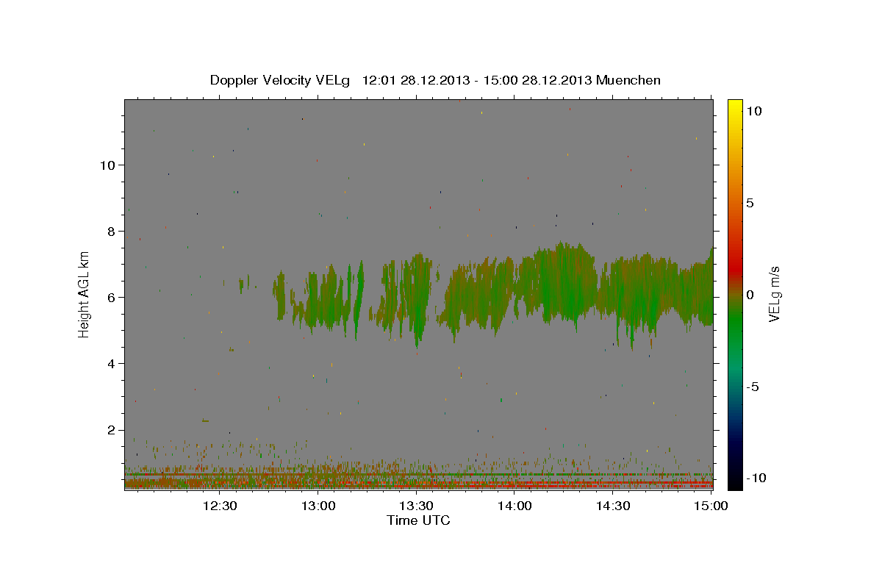The height and width of the screenshot is (588, 882).
Task: Click the colorbar label '10' at top
Action: click(753, 111)
